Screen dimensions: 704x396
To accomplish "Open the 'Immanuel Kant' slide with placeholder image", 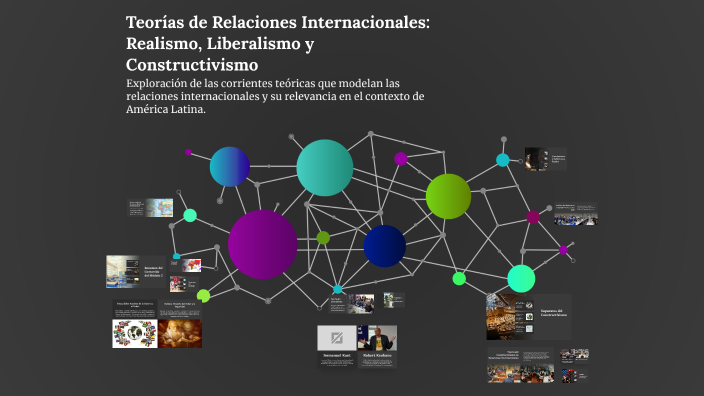I will 337,346.
